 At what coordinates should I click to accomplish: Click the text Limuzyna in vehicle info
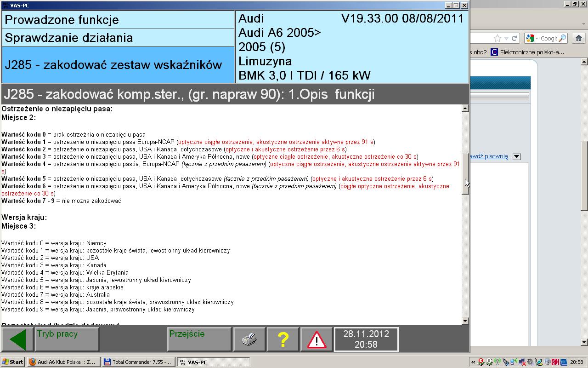(265, 61)
